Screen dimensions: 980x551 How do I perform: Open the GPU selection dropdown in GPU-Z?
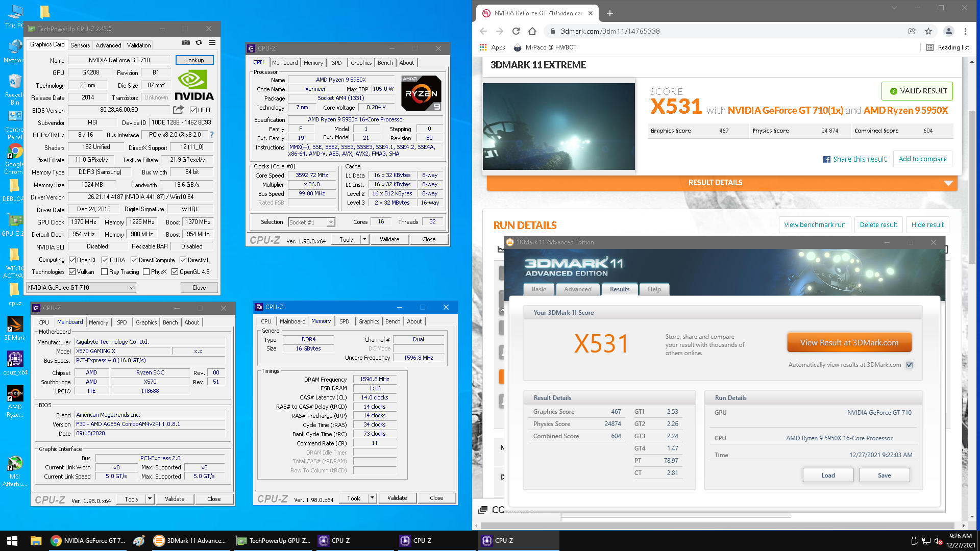pos(81,288)
